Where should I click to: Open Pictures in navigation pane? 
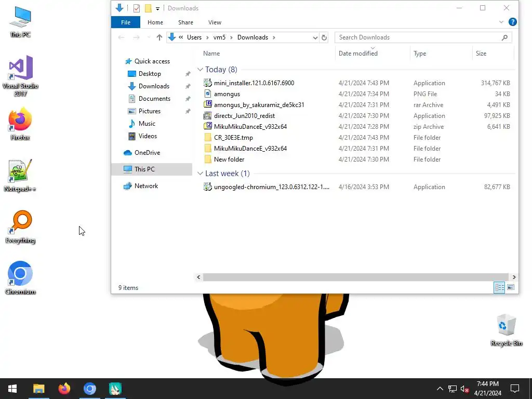point(149,111)
